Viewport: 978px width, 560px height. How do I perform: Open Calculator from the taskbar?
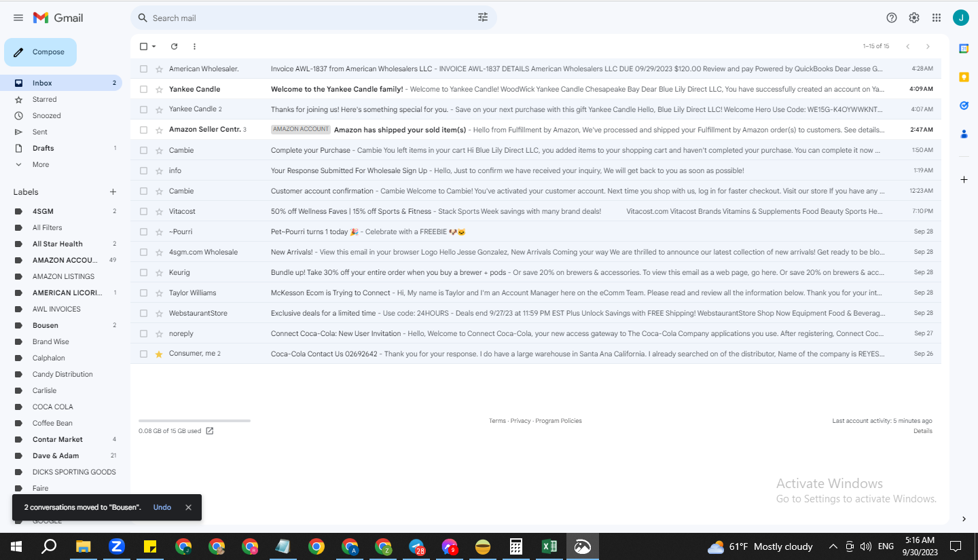coord(515,546)
